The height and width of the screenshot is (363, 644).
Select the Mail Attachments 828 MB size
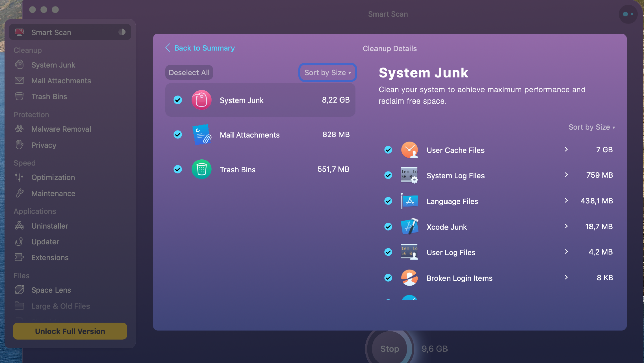click(336, 134)
